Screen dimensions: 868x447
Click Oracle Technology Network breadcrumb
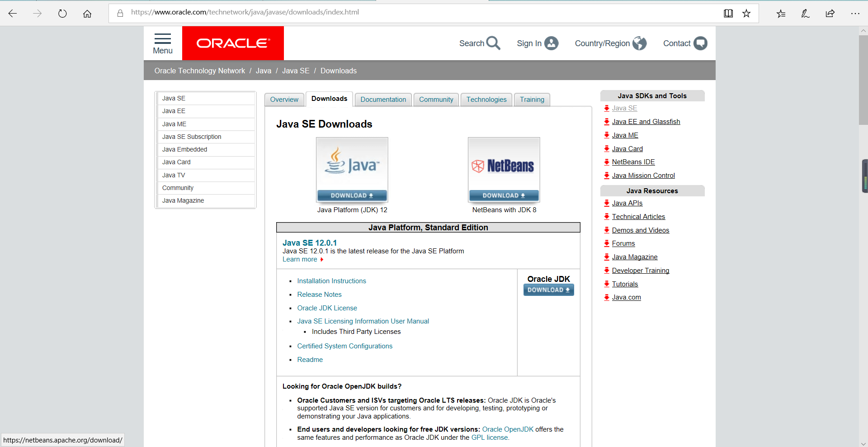200,71
